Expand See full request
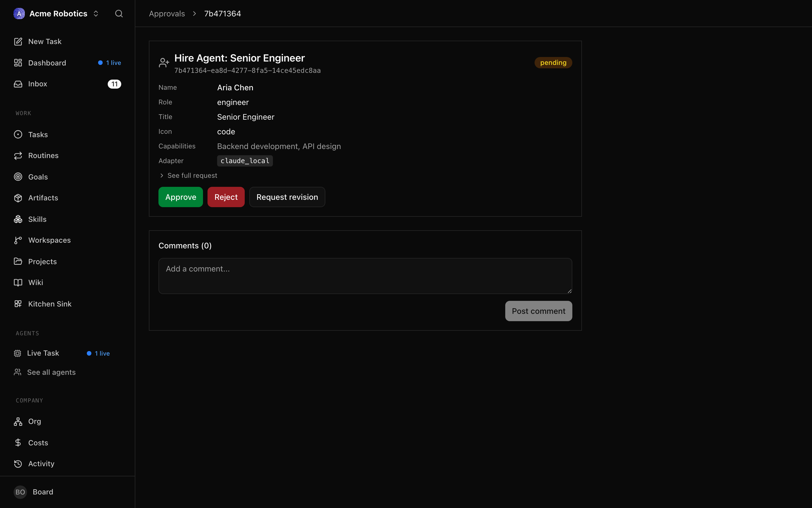This screenshot has height=508, width=812. [x=188, y=175]
